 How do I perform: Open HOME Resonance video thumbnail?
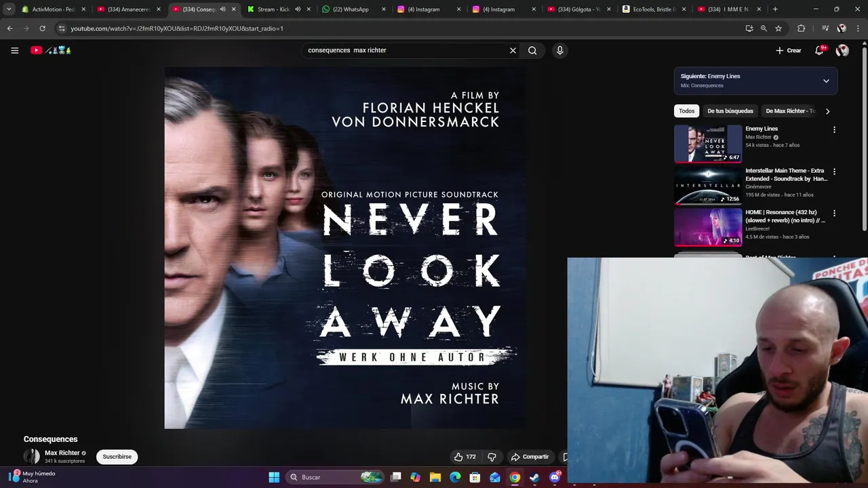click(708, 227)
